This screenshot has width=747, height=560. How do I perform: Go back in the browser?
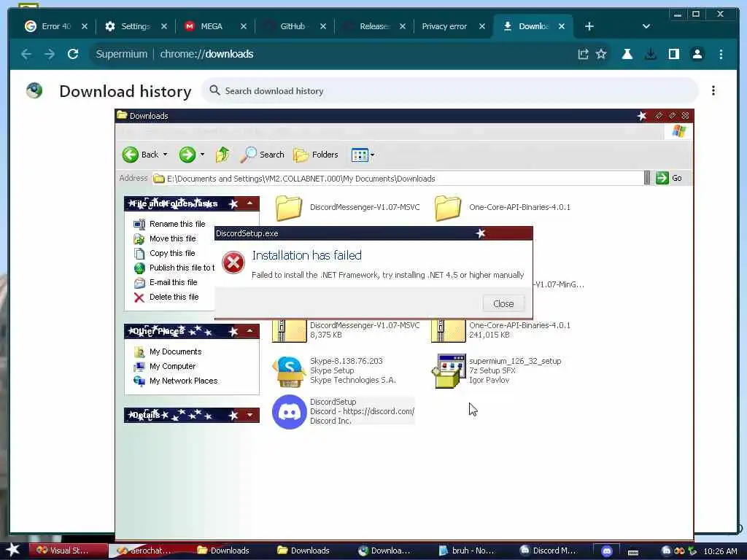point(26,54)
